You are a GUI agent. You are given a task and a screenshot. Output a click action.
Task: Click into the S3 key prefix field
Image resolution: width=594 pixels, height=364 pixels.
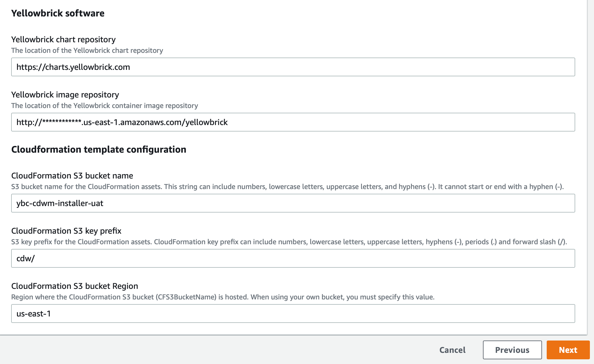tap(293, 258)
